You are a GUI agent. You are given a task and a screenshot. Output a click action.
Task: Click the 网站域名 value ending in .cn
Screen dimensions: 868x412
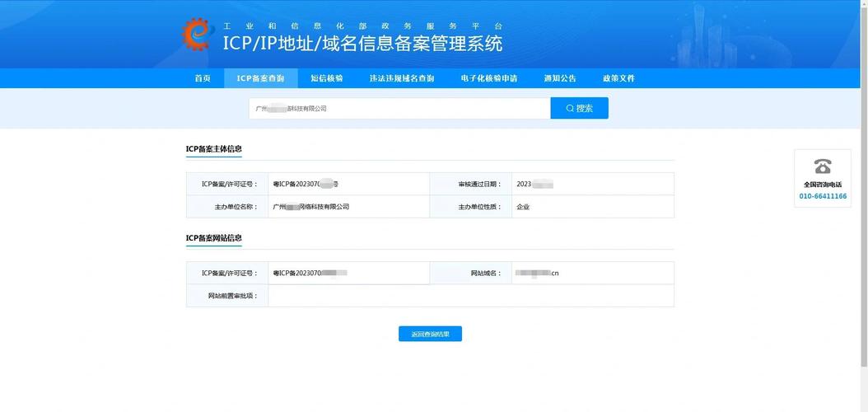click(x=537, y=273)
